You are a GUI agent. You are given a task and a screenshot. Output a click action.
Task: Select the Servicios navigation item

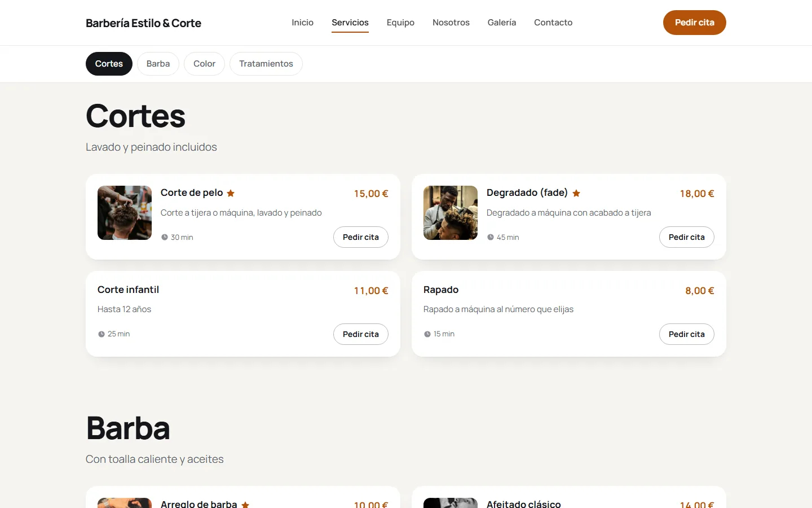point(350,23)
